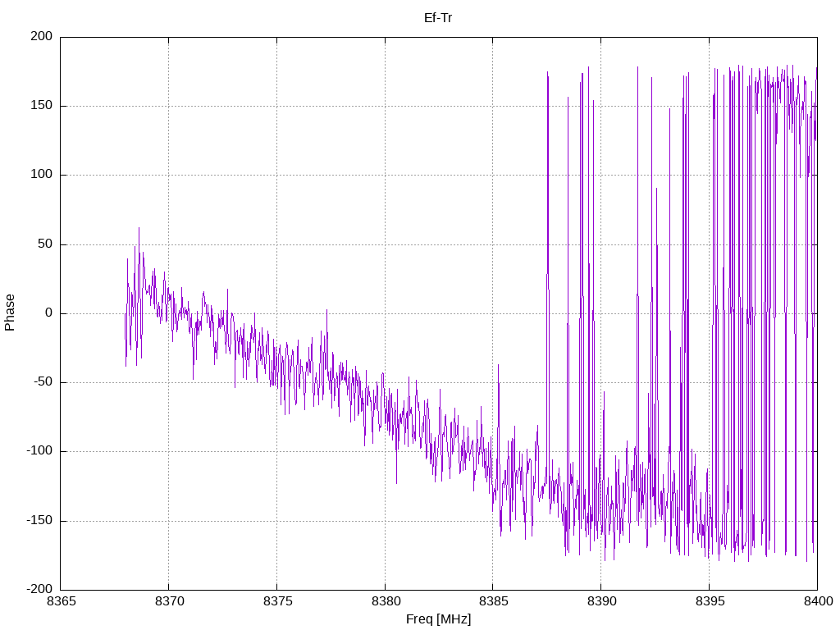Click x-axis tick label "8370"

click(169, 601)
